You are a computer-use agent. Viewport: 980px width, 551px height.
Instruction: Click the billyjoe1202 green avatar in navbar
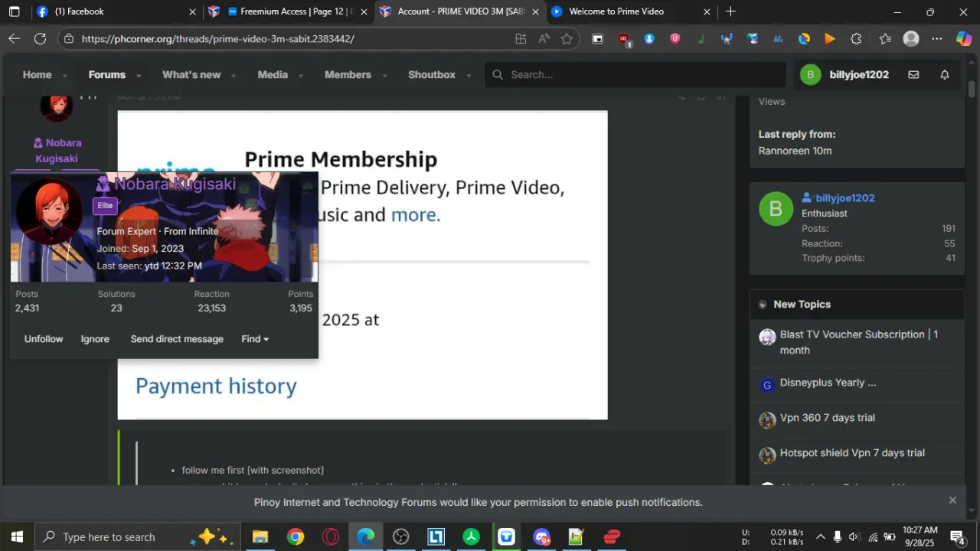810,75
